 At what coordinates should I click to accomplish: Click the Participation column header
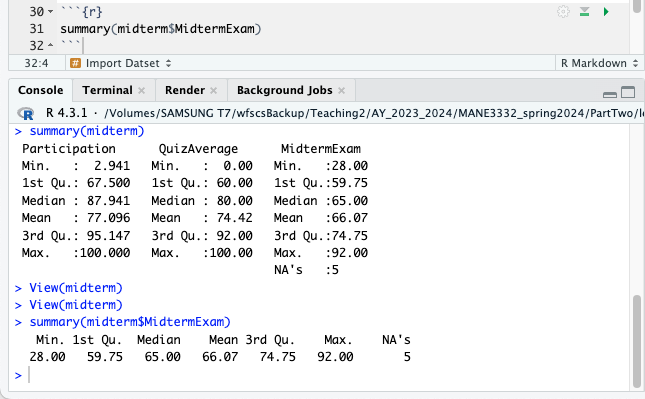pos(69,148)
